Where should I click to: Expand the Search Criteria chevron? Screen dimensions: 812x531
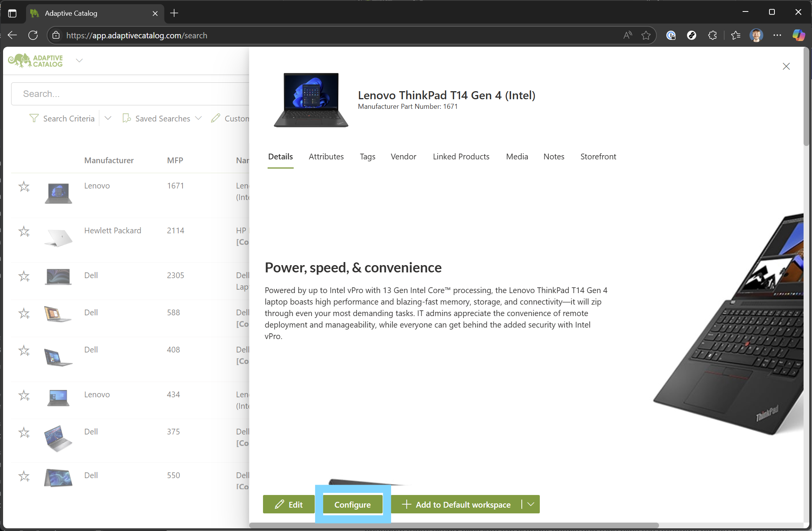click(x=108, y=118)
